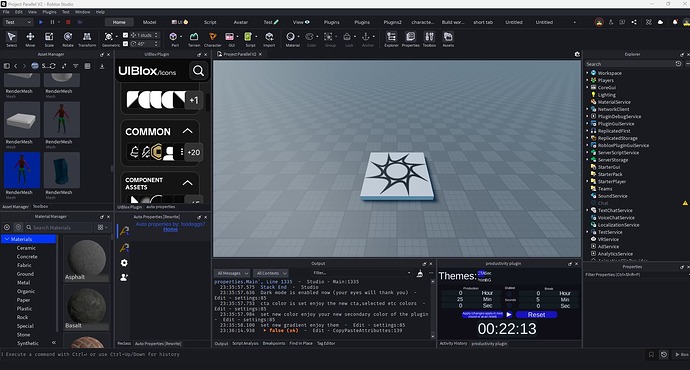
Task: Select the Concrete material category
Action: tap(27, 256)
